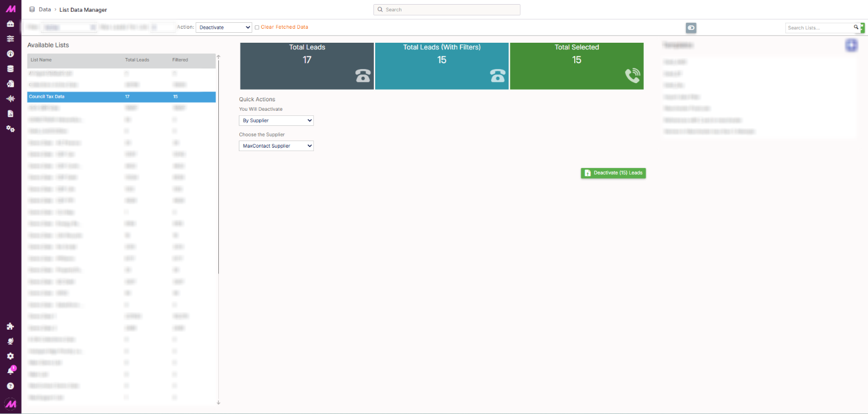Screen dimensions: 868x414
Task: Select the Council Tax Data list row
Action: [122, 97]
